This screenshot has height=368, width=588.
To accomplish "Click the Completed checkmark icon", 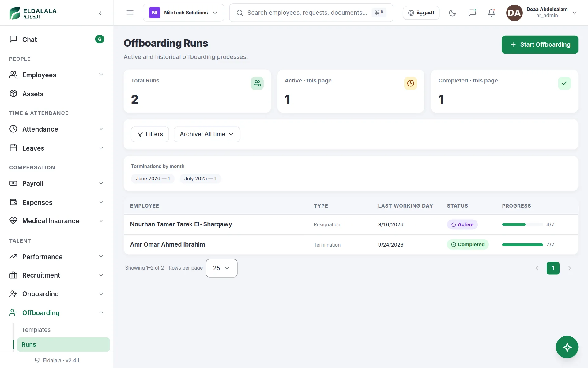I will click(x=564, y=83).
